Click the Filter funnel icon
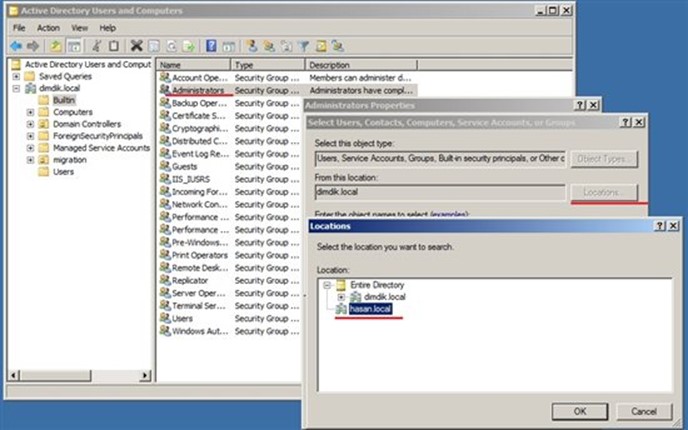688x430 pixels. [303, 46]
